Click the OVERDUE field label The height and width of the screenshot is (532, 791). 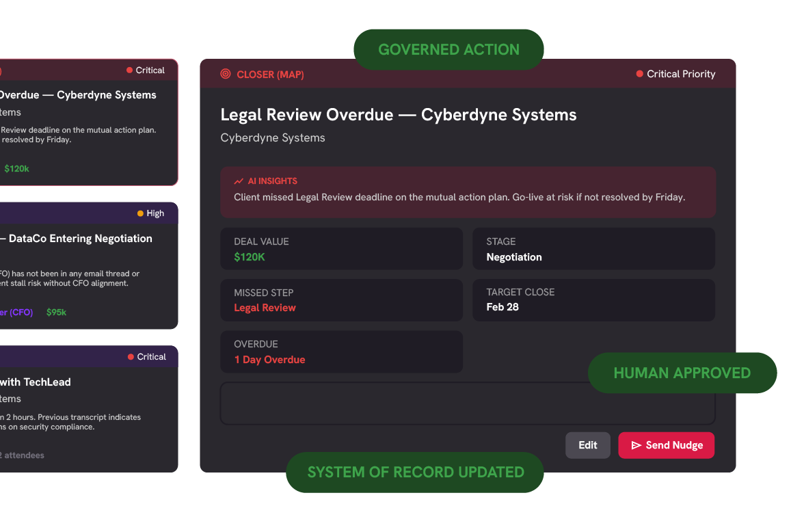coord(256,344)
